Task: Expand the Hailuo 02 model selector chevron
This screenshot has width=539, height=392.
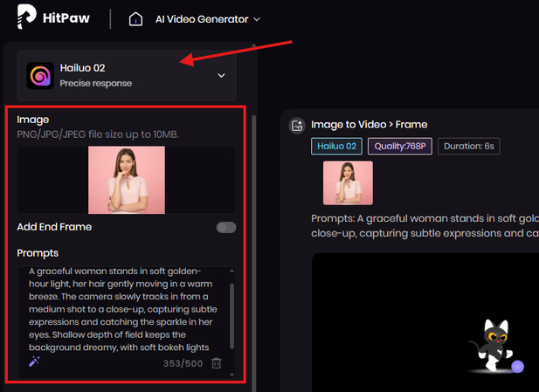Action: (221, 76)
